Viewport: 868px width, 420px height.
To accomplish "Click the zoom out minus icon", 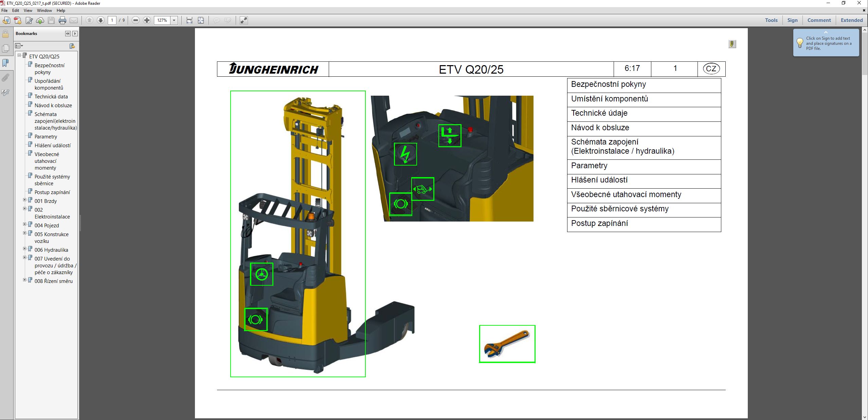I will pos(135,20).
